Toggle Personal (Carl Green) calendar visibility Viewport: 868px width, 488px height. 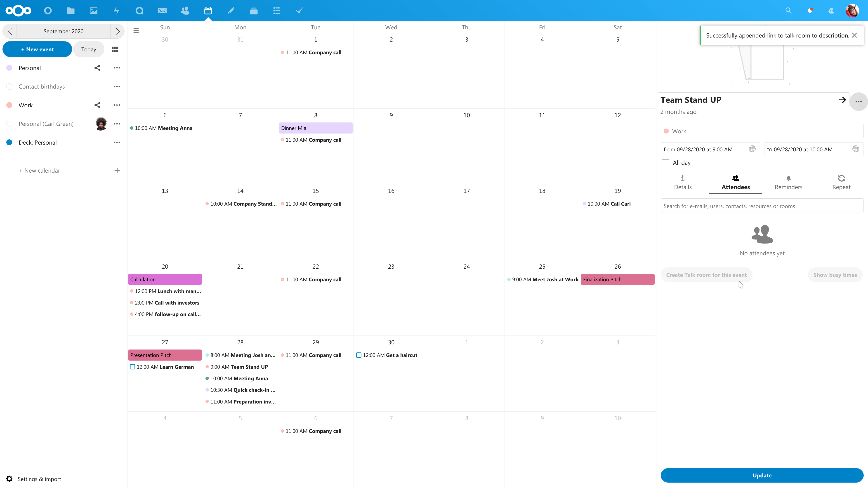tap(9, 124)
